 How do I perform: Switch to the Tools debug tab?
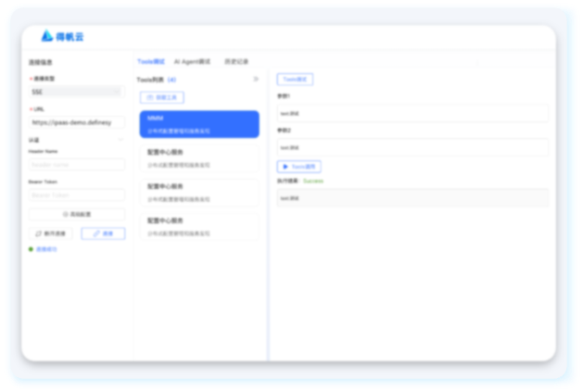(151, 61)
